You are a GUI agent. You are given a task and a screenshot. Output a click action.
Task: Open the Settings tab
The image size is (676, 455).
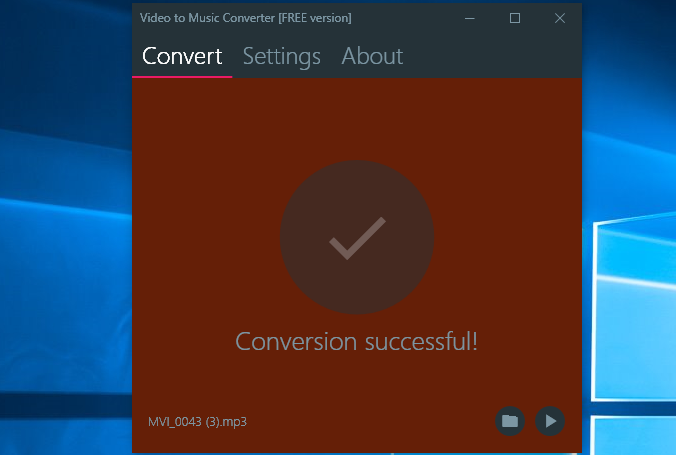point(282,56)
